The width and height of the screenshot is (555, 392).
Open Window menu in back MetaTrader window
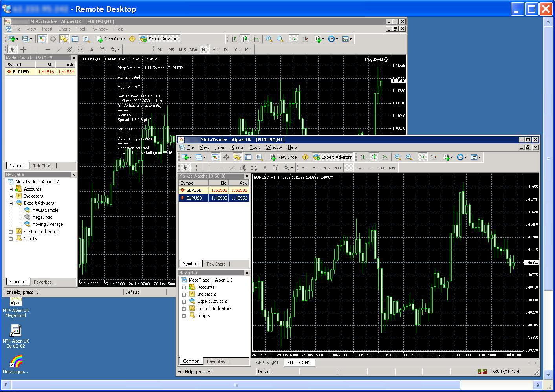pyautogui.click(x=101, y=29)
